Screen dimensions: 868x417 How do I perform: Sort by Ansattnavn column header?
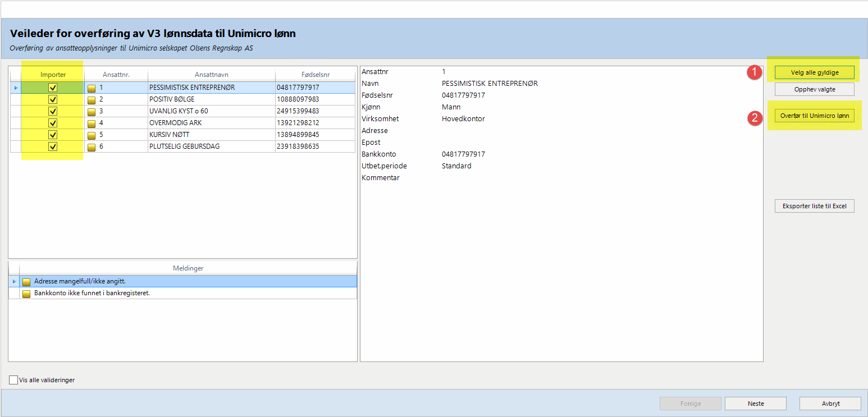pyautogui.click(x=211, y=75)
